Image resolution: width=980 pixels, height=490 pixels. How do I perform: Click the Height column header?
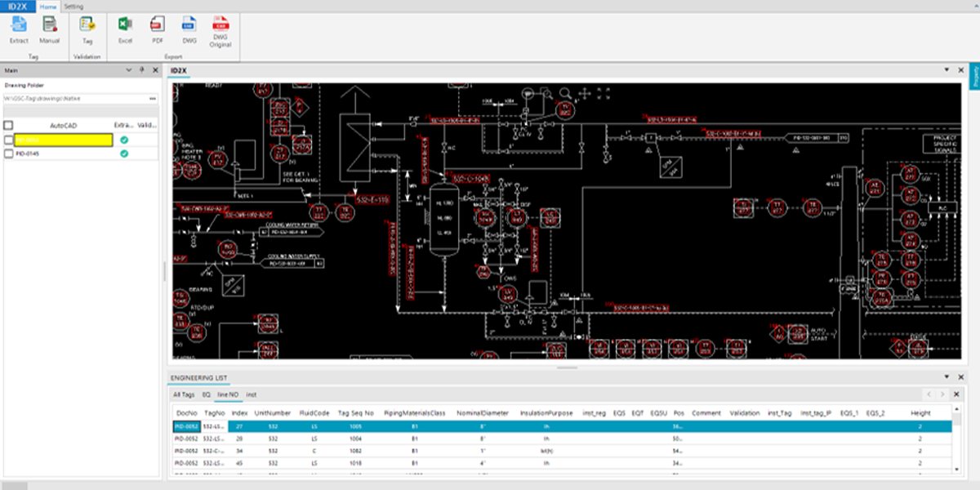click(920, 413)
